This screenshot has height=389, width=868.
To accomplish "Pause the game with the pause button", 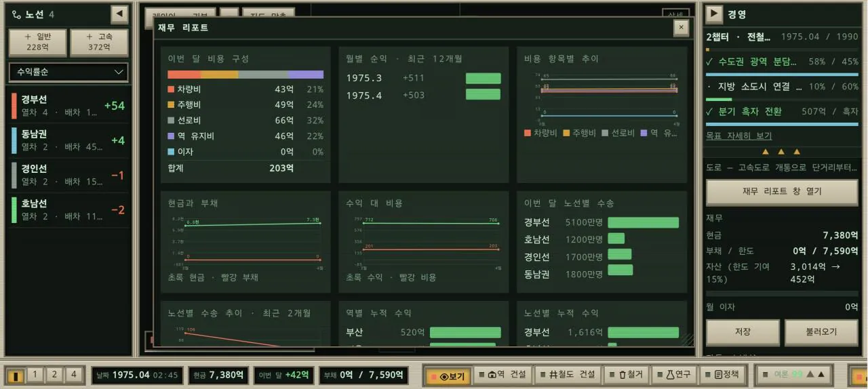I will click(16, 375).
